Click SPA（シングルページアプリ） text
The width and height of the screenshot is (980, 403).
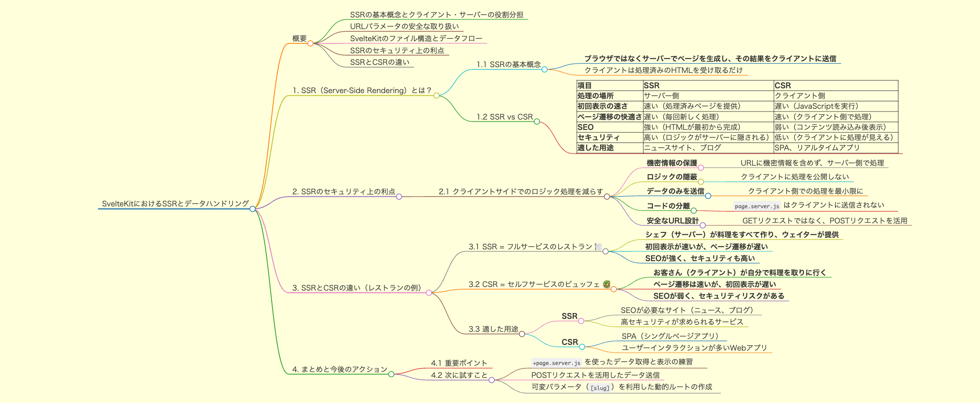pyautogui.click(x=672, y=336)
